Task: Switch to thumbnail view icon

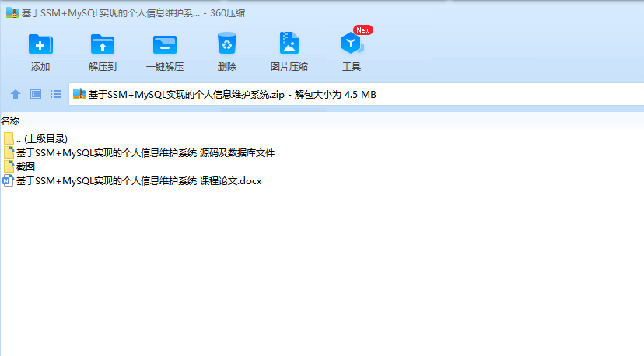Action: (x=36, y=94)
